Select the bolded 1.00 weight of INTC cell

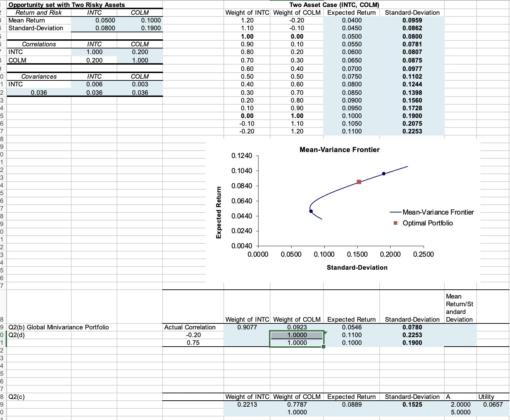point(247,36)
